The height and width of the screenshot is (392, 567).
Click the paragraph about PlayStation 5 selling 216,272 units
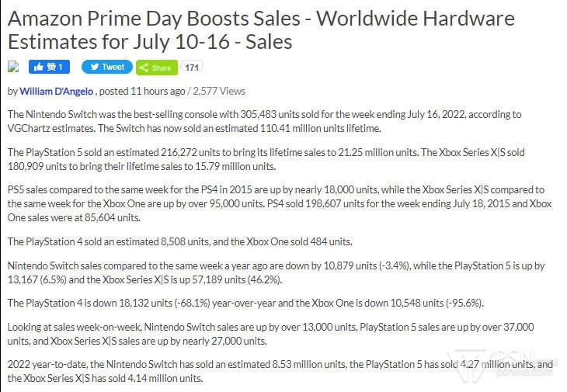click(x=266, y=159)
